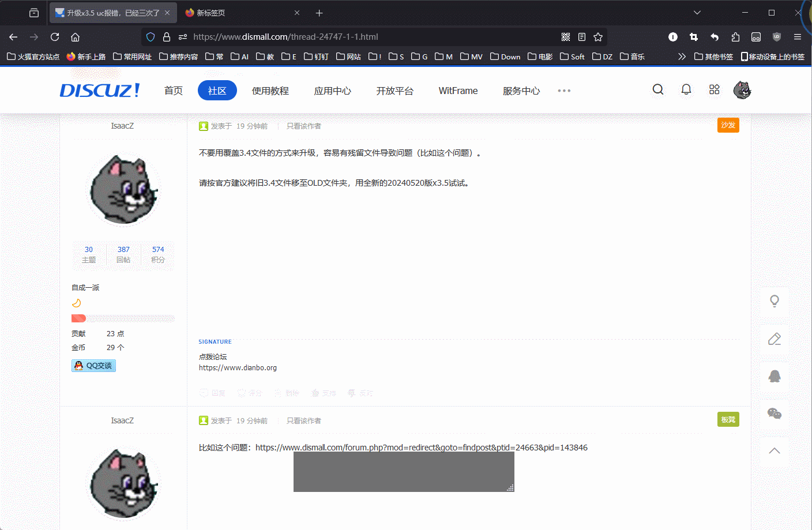Click the WeChat icon in the right sidebar
The image size is (812, 530).
point(775,414)
